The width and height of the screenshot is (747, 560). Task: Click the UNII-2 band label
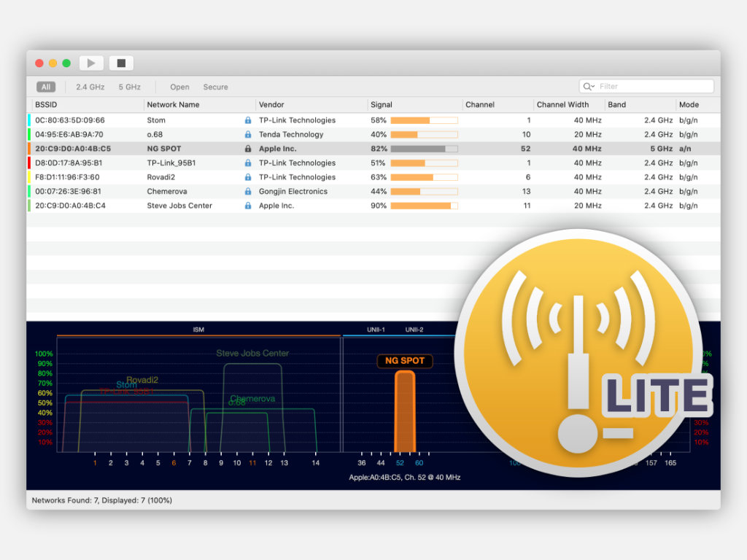coord(414,330)
